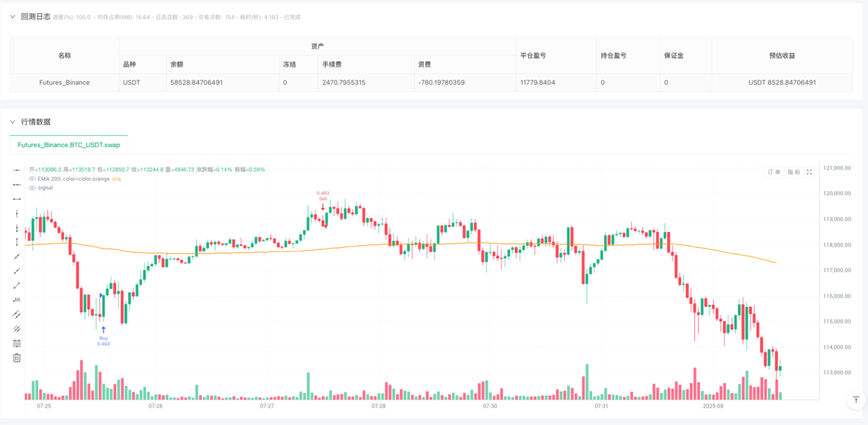Click the trash icon to delete drawings
This screenshot has width=868, height=425.
17,358
